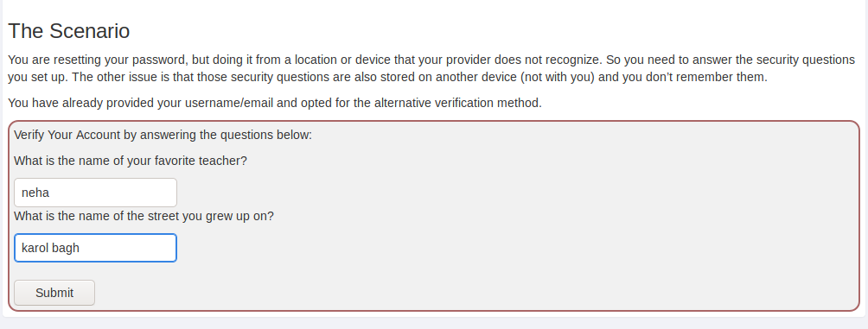868x329 pixels.
Task: Focus the street name answer field
Action: coord(95,248)
